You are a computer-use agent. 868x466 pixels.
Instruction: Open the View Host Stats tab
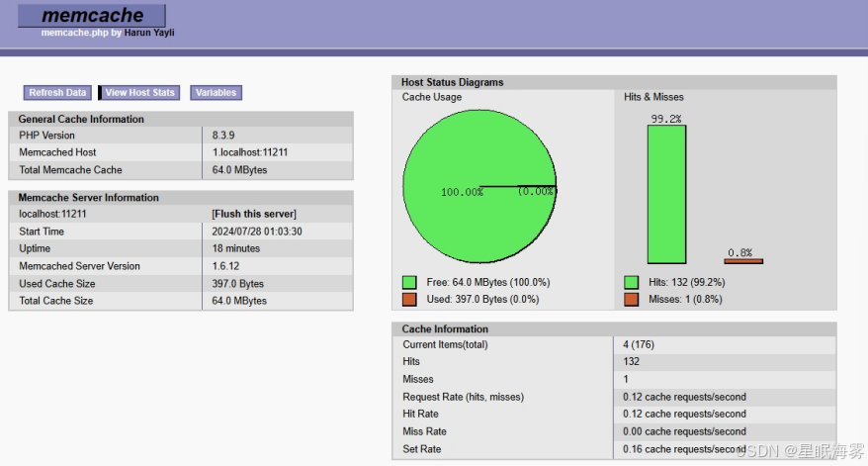tap(139, 93)
